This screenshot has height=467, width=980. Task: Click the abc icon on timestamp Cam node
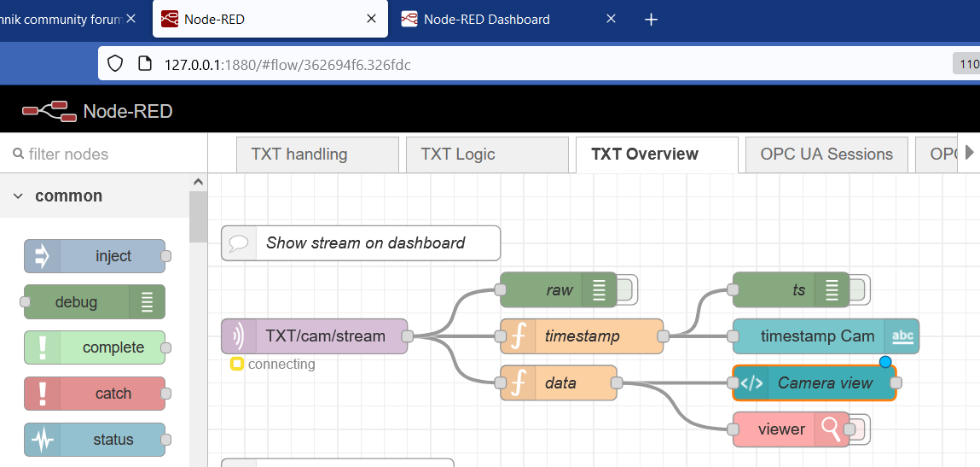(x=902, y=336)
